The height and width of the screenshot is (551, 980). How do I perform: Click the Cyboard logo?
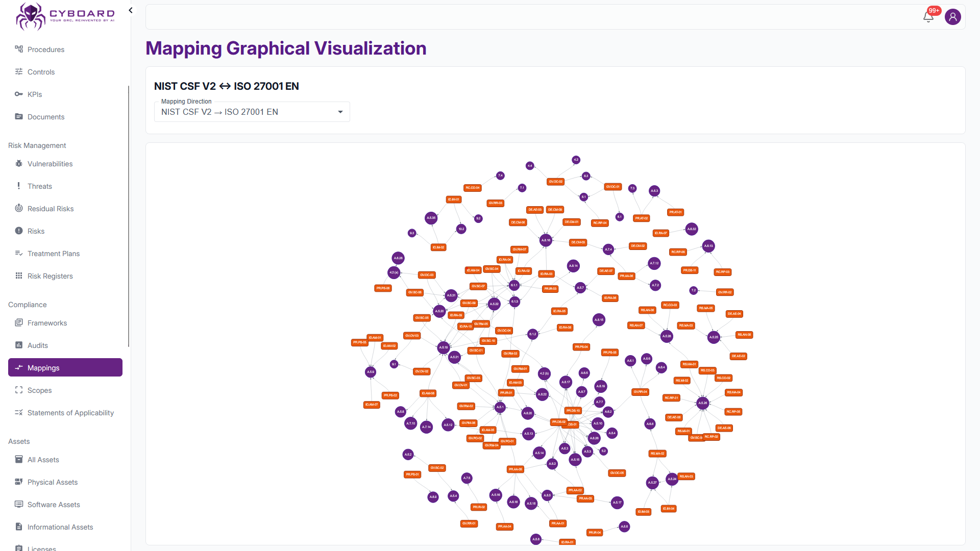(65, 16)
